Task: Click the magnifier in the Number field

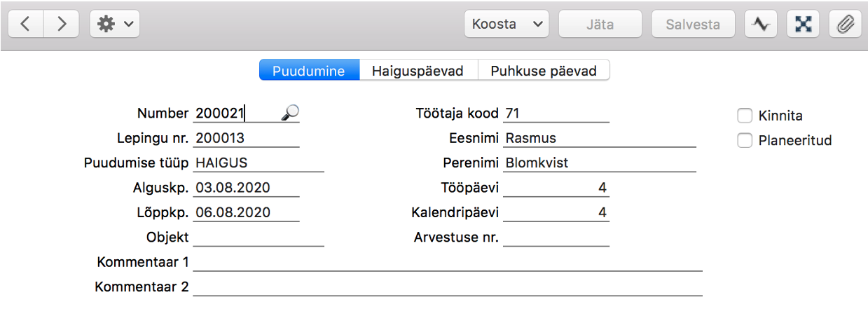Action: [289, 113]
